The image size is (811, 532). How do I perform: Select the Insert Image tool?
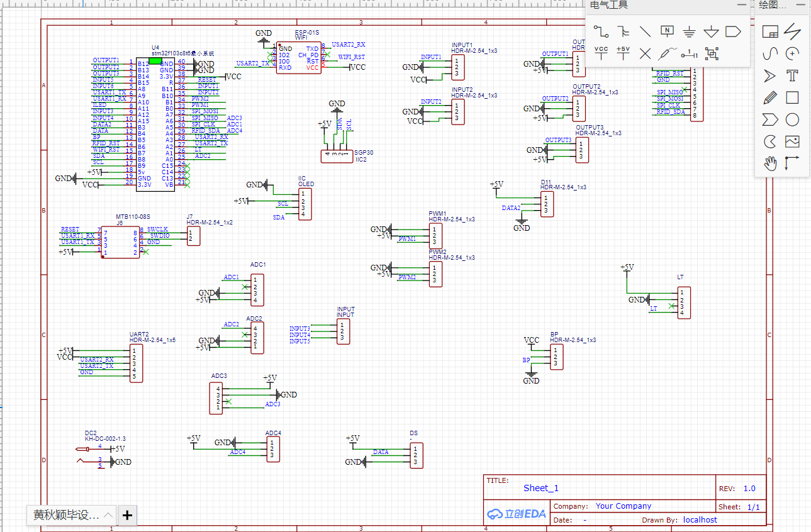[x=793, y=141]
